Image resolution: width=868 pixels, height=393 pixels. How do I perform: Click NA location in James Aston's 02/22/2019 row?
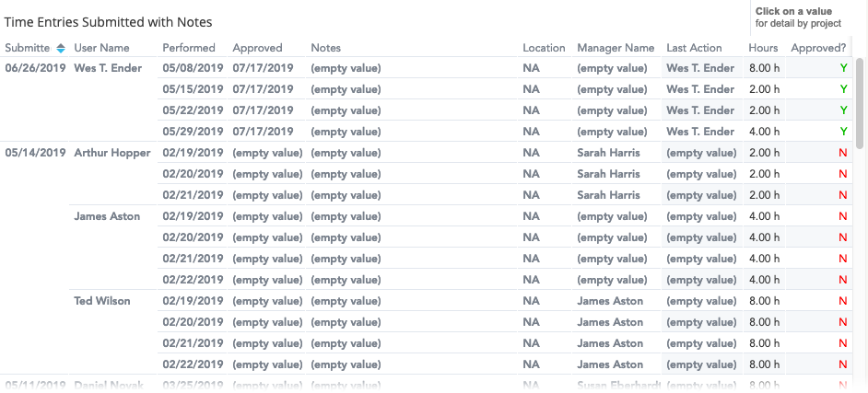coord(531,280)
